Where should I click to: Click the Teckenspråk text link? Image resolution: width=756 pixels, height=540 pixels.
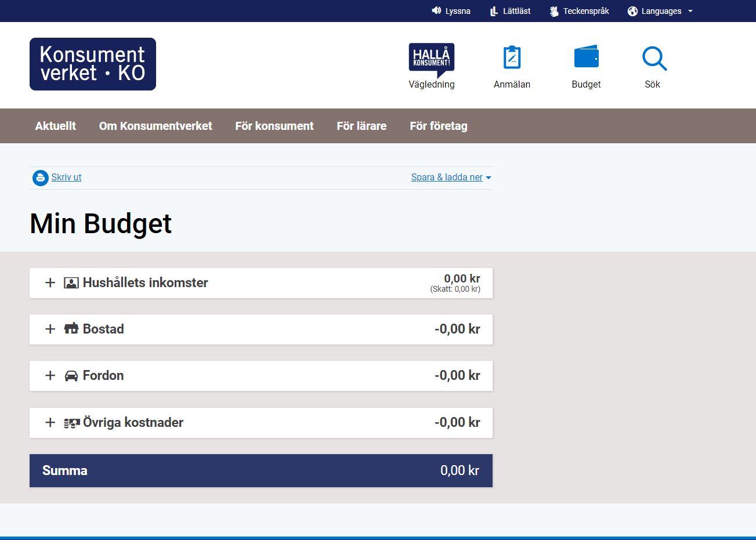point(586,11)
